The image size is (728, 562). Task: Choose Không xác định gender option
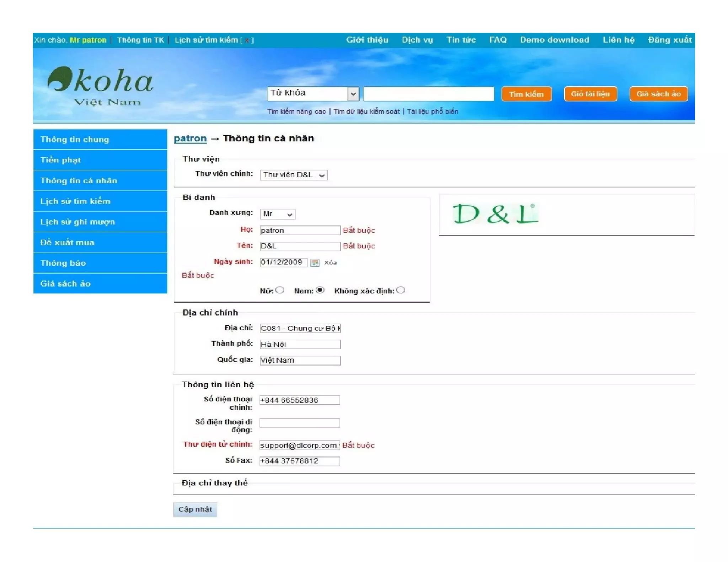(401, 290)
